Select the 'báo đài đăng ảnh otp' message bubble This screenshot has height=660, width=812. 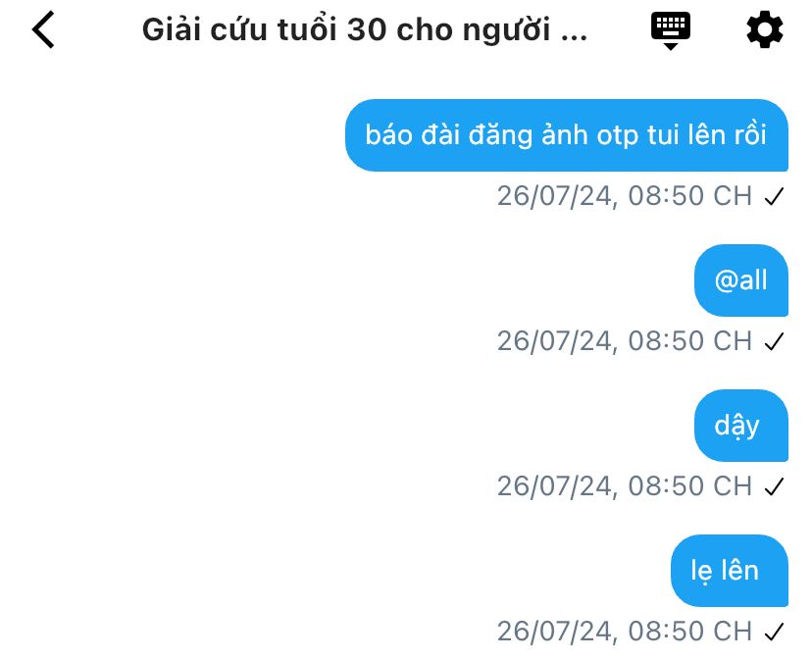coord(567,135)
